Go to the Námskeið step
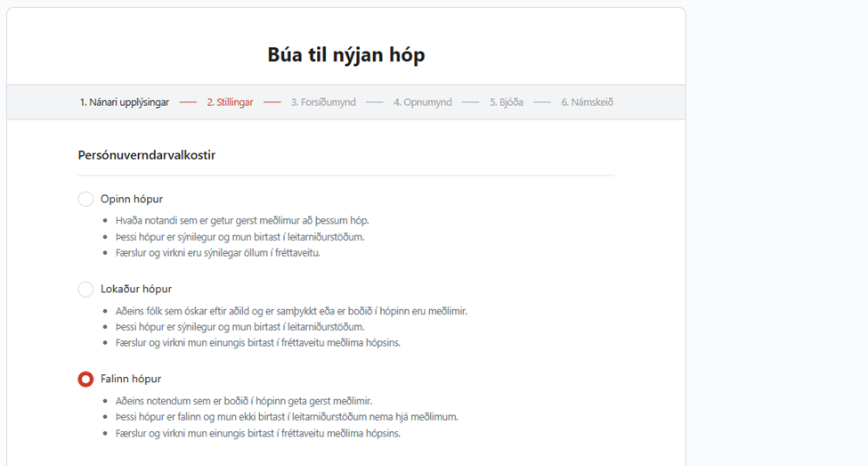Screen dimensions: 868x466 [587, 102]
